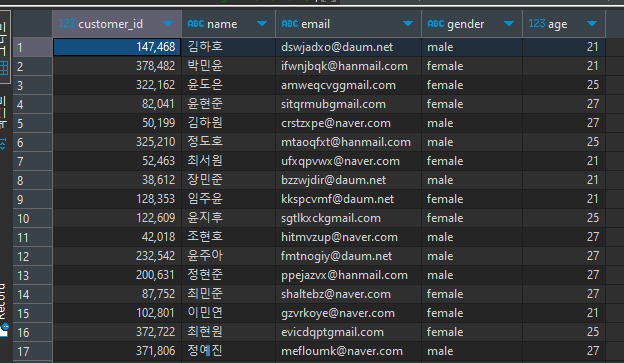Screen dimensions: 624x363
Task: Select email cell mefloumk@naver.com
Action: click(349, 351)
